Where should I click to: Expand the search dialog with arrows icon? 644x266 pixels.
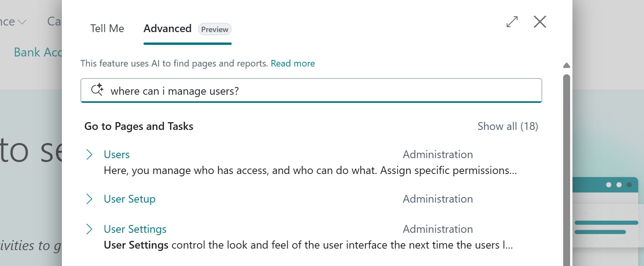coord(512,22)
